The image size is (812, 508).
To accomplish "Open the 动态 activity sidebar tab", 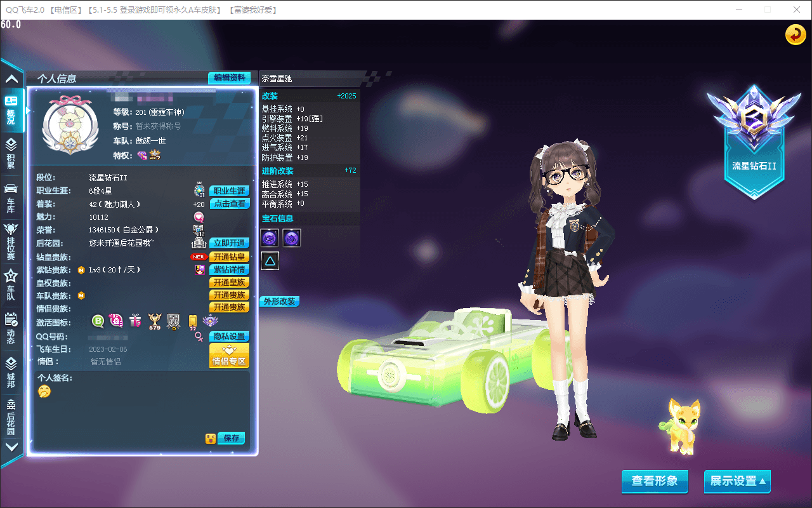I will click(x=11, y=328).
